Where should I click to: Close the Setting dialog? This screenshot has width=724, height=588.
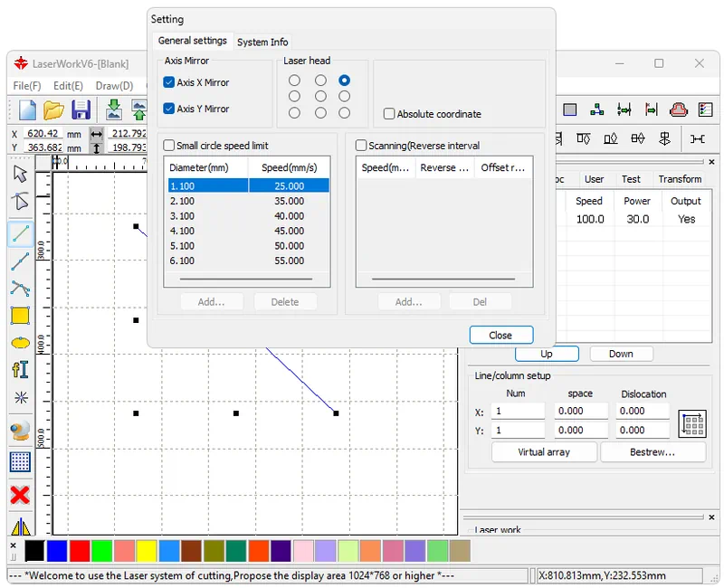pos(501,335)
